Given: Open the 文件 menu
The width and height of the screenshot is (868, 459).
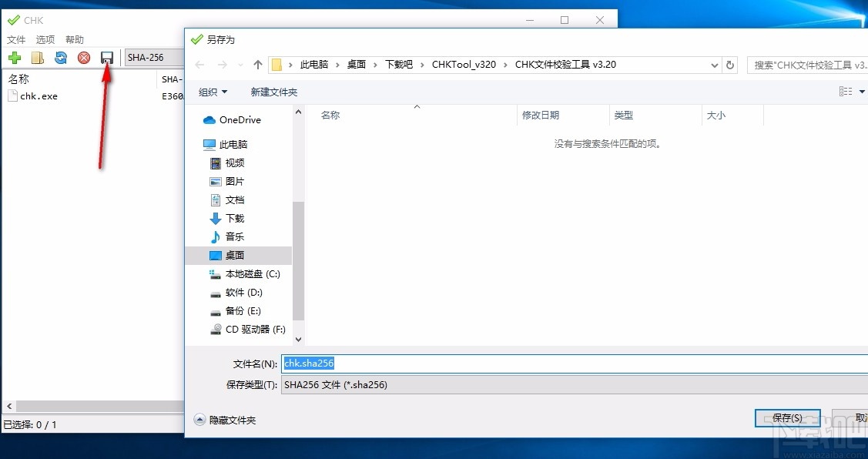Looking at the screenshot, I should tap(16, 39).
